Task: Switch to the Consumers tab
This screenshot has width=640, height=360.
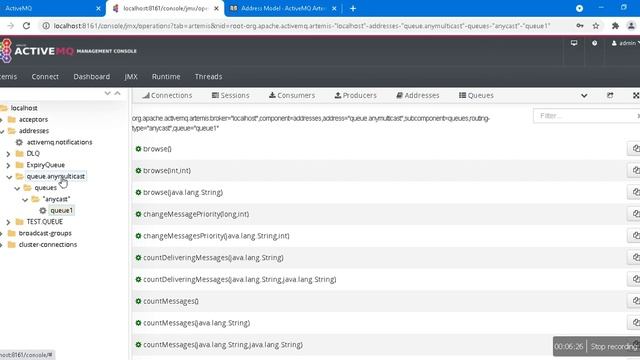Action: click(292, 96)
